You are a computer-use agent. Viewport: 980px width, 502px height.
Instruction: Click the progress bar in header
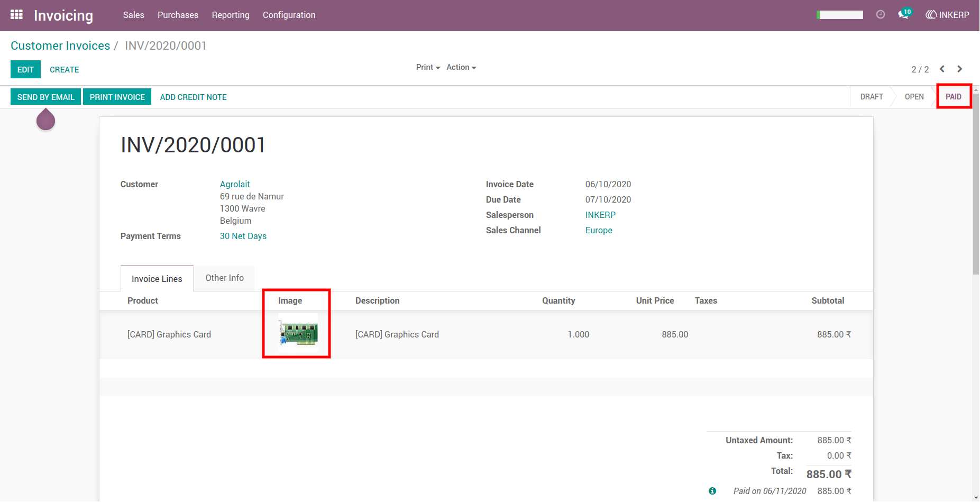840,15
